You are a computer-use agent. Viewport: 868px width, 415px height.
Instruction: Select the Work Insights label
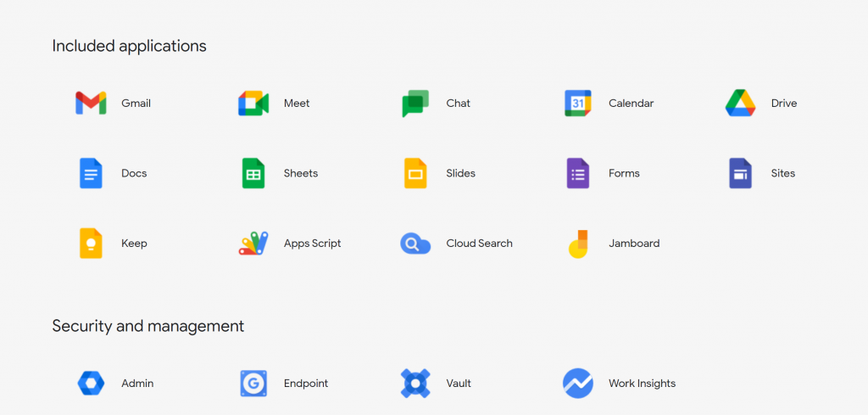(643, 384)
